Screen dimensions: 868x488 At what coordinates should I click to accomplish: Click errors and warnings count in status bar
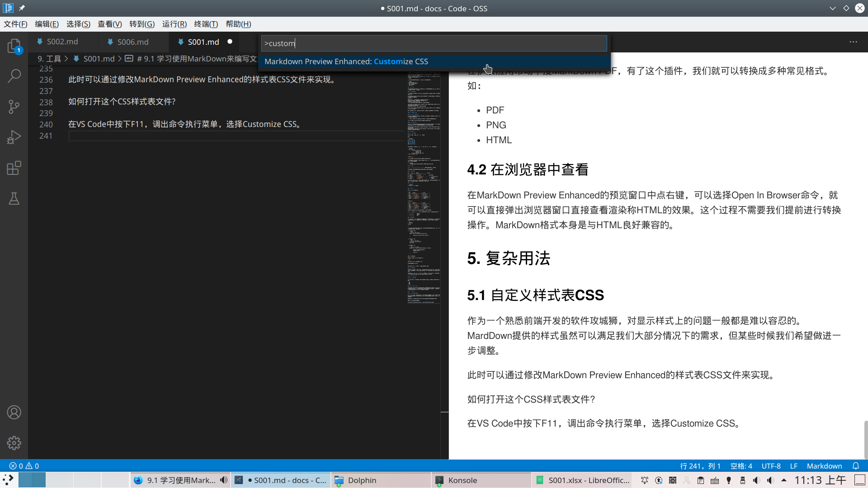pos(24,466)
